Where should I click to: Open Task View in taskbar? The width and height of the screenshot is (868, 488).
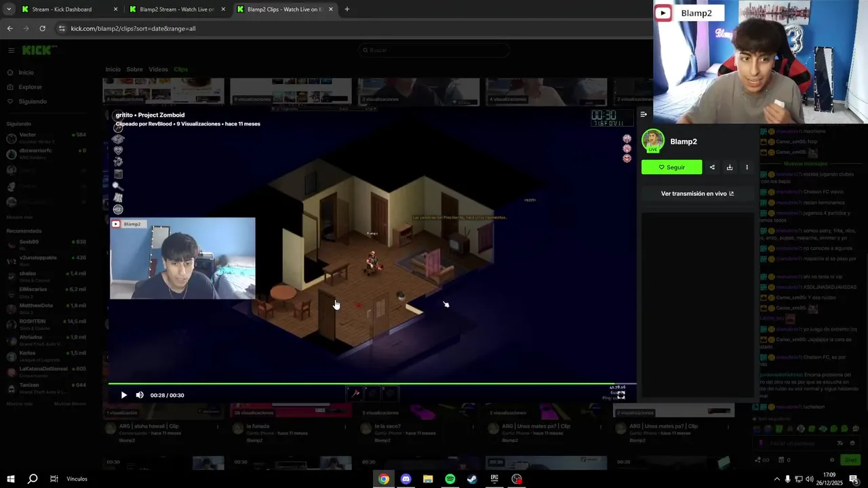tap(54, 479)
